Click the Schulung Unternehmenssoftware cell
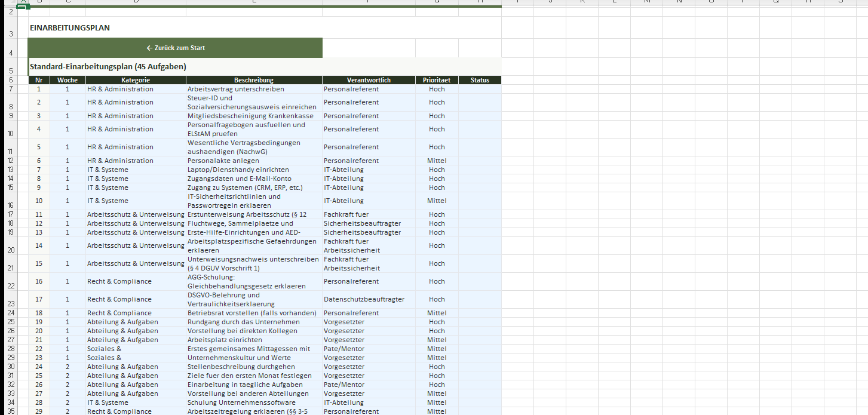The height and width of the screenshot is (415, 868). point(254,402)
